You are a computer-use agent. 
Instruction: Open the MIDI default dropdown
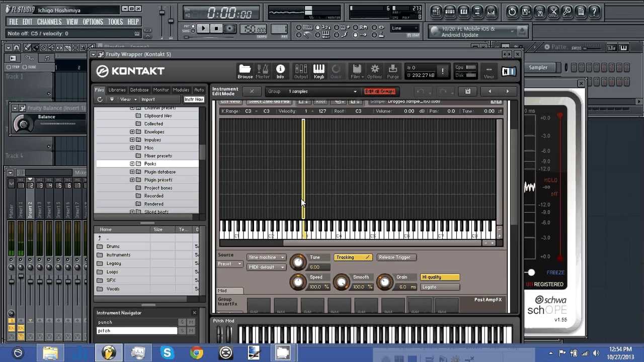(x=267, y=267)
